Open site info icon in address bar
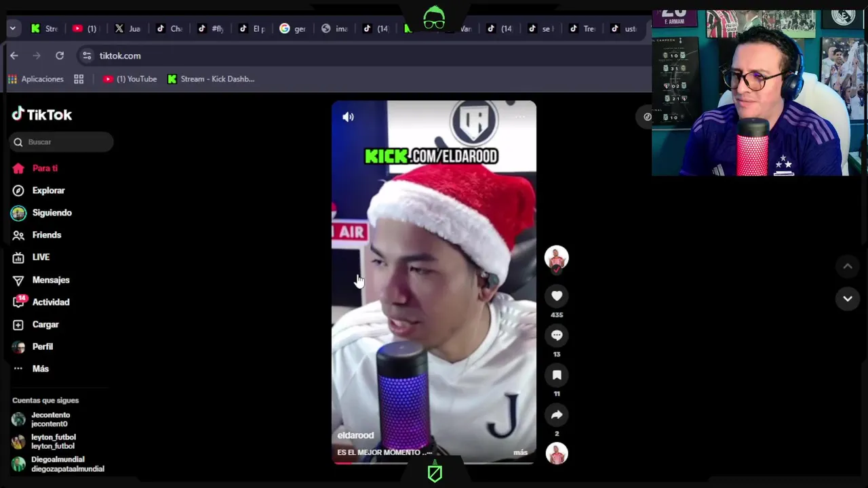This screenshot has height=488, width=868. pos(86,56)
